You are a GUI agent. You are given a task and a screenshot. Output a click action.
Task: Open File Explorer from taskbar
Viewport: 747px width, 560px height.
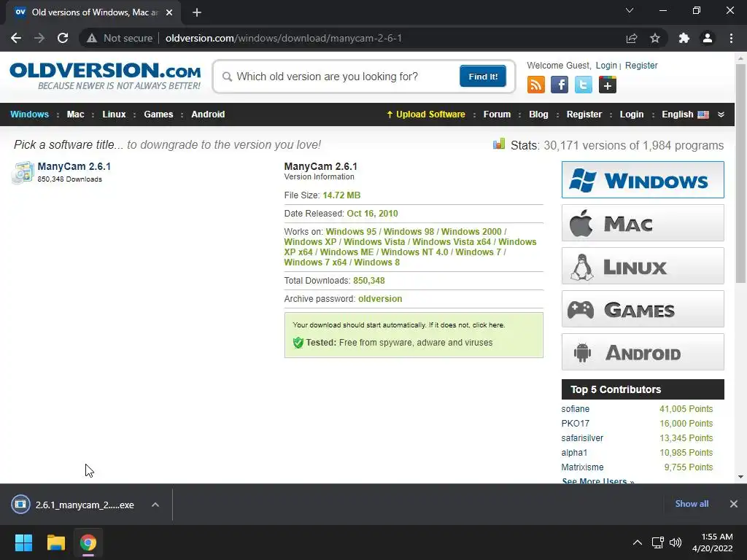[x=55, y=542]
